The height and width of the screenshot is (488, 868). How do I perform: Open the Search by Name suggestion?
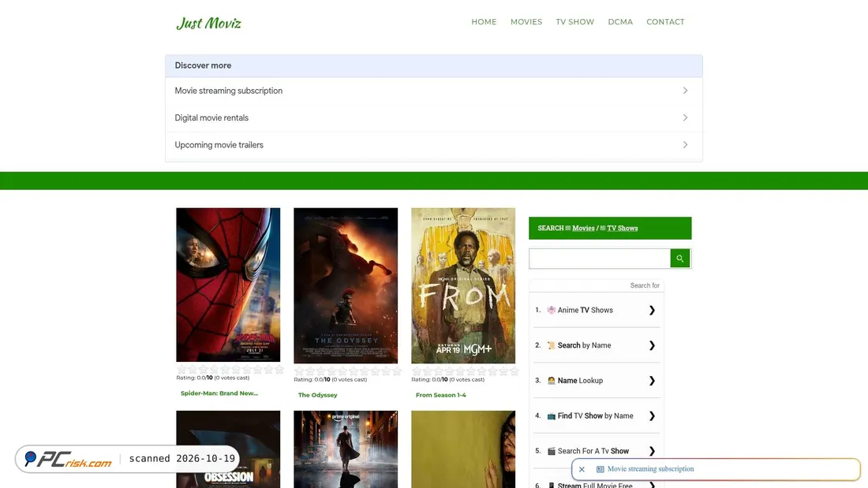pyautogui.click(x=597, y=345)
